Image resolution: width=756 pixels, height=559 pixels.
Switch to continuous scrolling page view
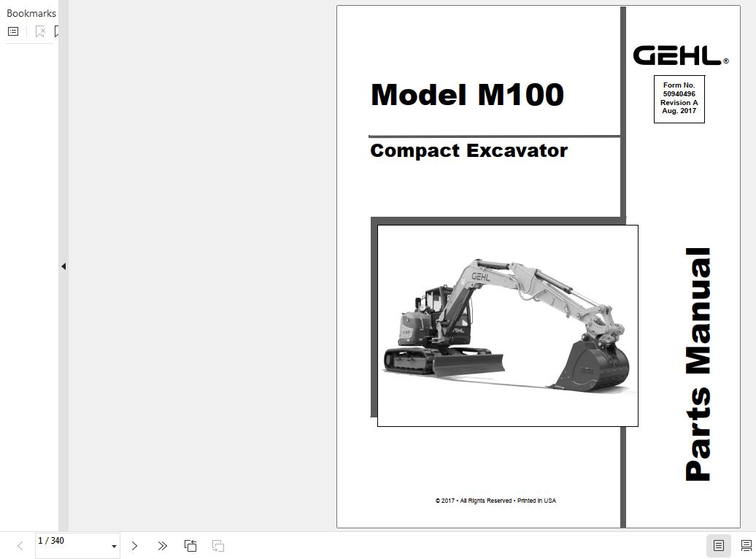(746, 545)
